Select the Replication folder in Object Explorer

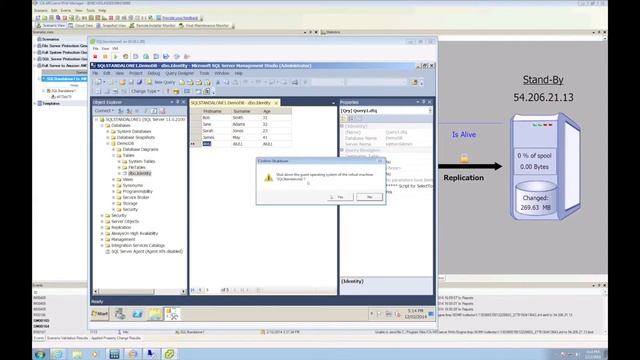[121, 227]
